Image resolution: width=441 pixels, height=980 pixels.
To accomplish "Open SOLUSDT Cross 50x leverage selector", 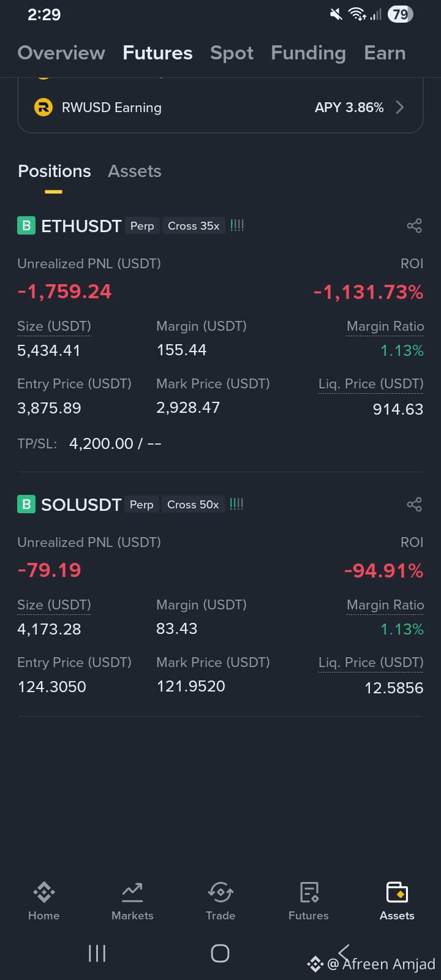I will [193, 505].
